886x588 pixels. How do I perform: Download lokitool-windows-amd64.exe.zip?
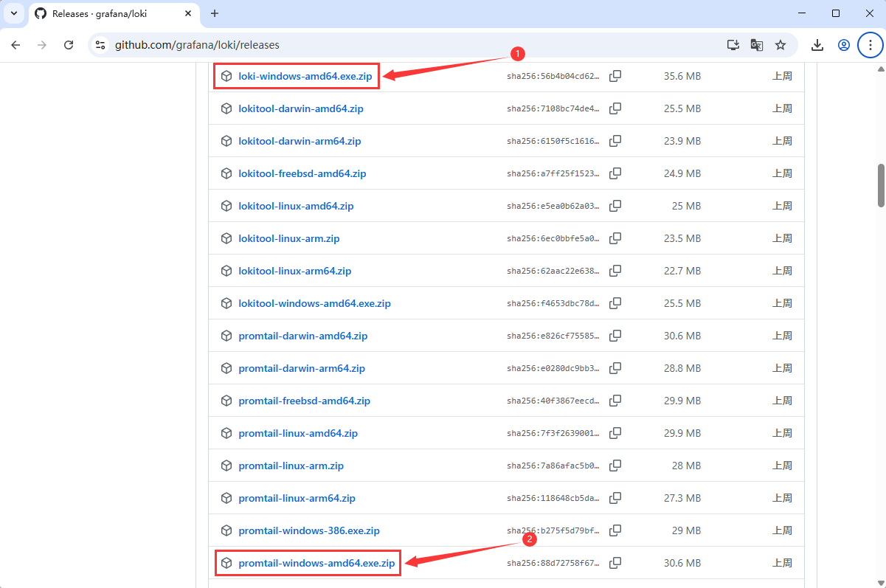tap(315, 303)
